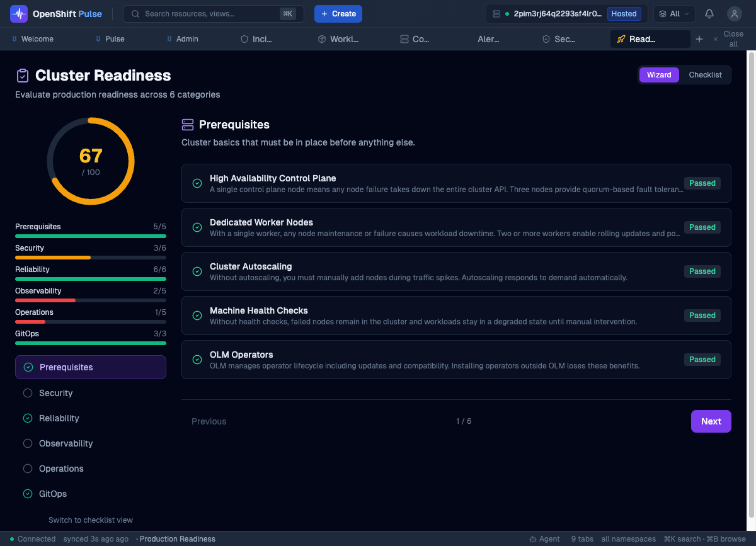This screenshot has height=546, width=756.
Task: Click the Cluster Readiness clipboard icon
Action: point(23,76)
